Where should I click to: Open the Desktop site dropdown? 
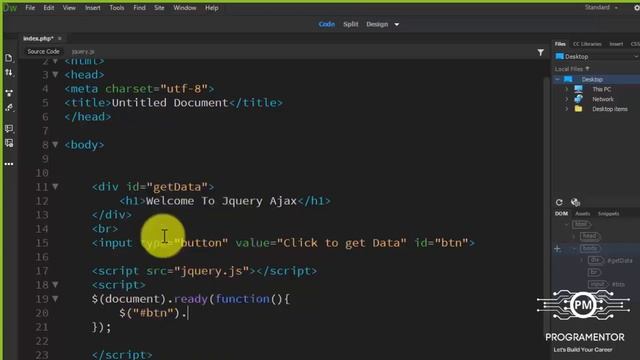tap(597, 56)
